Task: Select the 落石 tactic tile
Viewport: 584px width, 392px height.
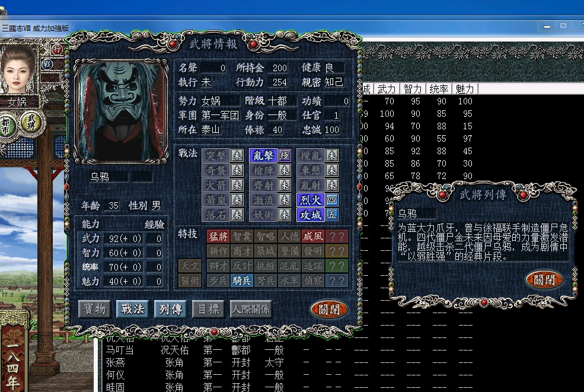Action: [216, 215]
